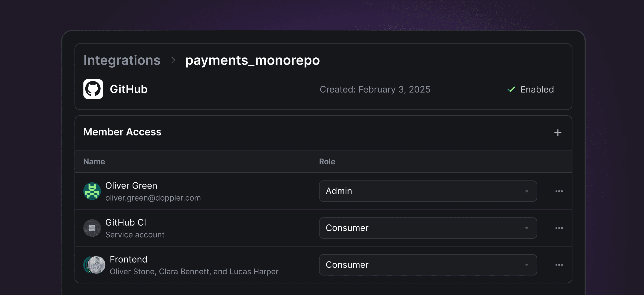Sort by the Role column header

click(327, 161)
